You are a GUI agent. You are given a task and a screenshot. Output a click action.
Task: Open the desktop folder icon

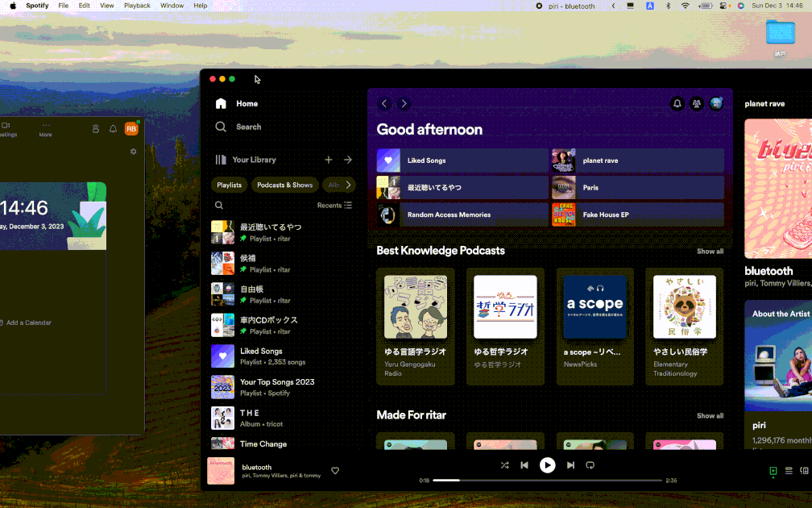point(780,32)
